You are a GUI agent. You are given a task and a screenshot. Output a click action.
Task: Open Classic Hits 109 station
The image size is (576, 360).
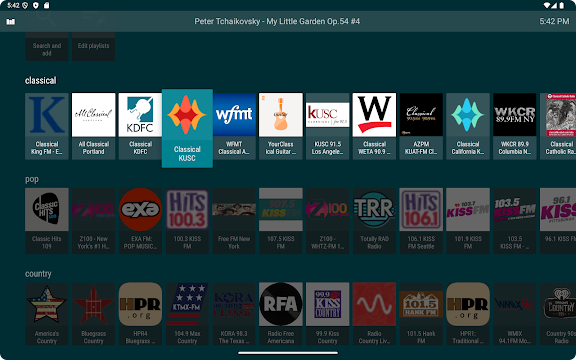[47, 221]
